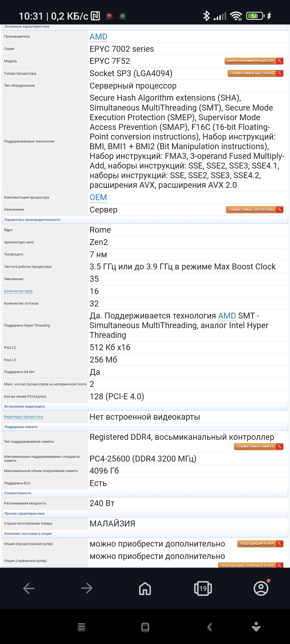Image resolution: width=290 pixels, height=644 pixels.
Task: Click the suitable server cooler button
Action: tap(251, 565)
